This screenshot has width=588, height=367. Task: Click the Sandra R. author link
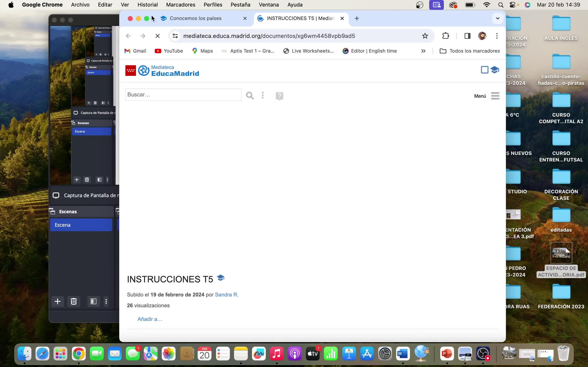click(x=226, y=295)
